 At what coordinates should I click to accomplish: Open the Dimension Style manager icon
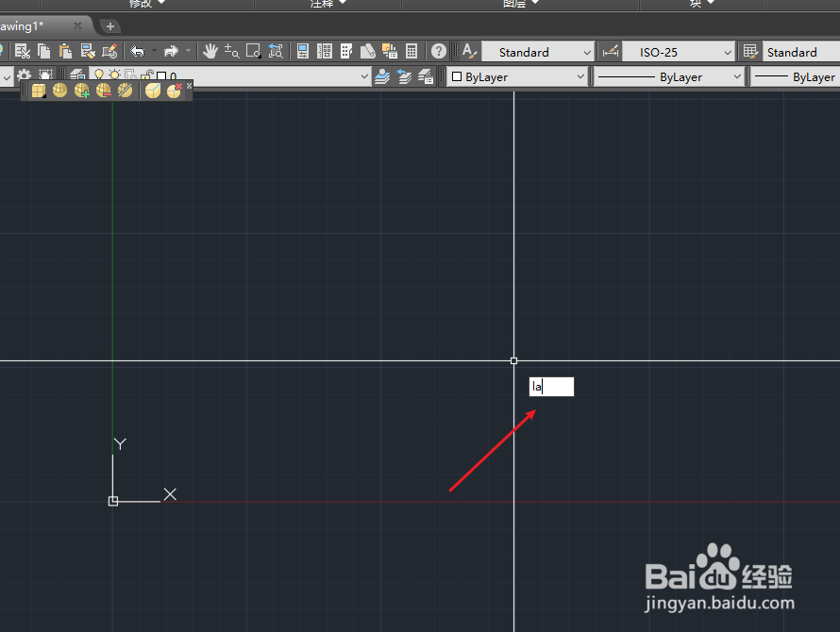click(x=610, y=52)
